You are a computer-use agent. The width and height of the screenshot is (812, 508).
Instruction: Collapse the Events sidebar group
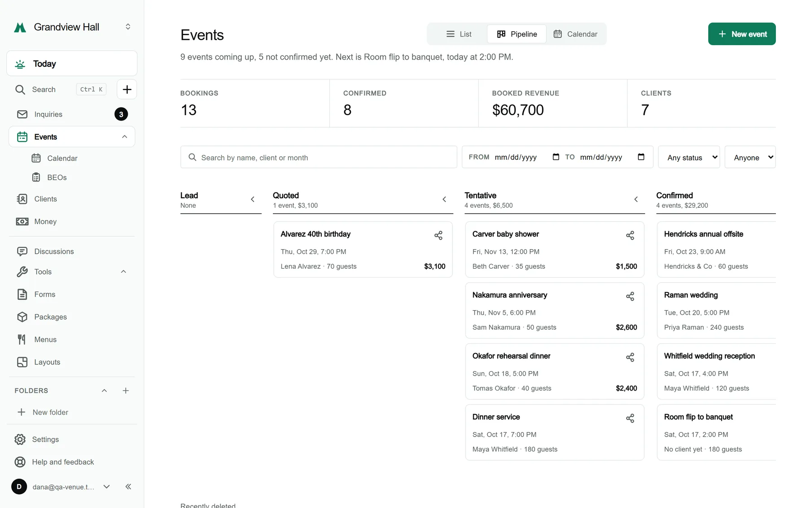click(x=125, y=137)
